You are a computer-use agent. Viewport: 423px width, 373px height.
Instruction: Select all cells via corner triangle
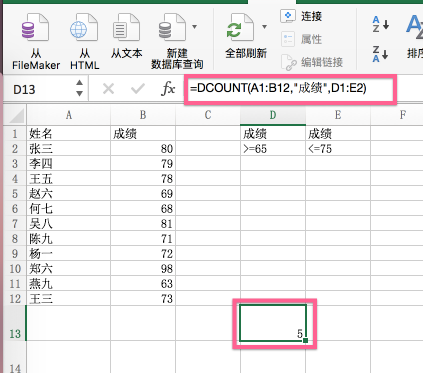point(15,115)
